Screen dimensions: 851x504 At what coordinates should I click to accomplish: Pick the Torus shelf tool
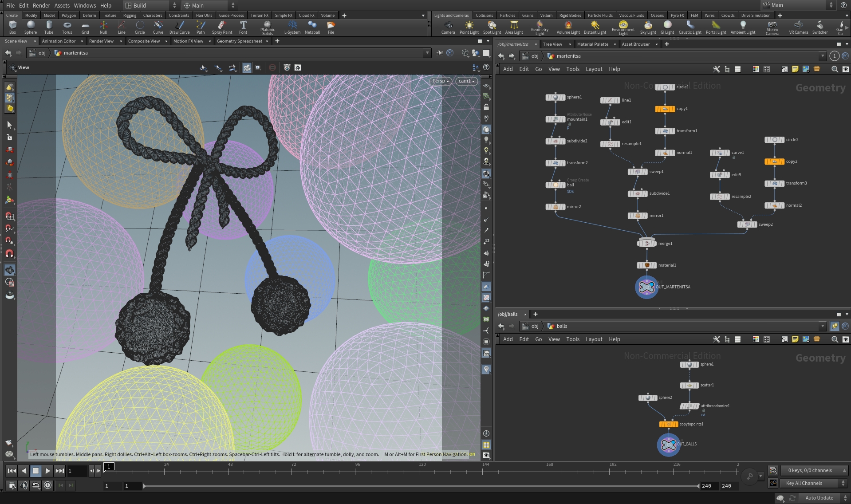click(x=67, y=28)
